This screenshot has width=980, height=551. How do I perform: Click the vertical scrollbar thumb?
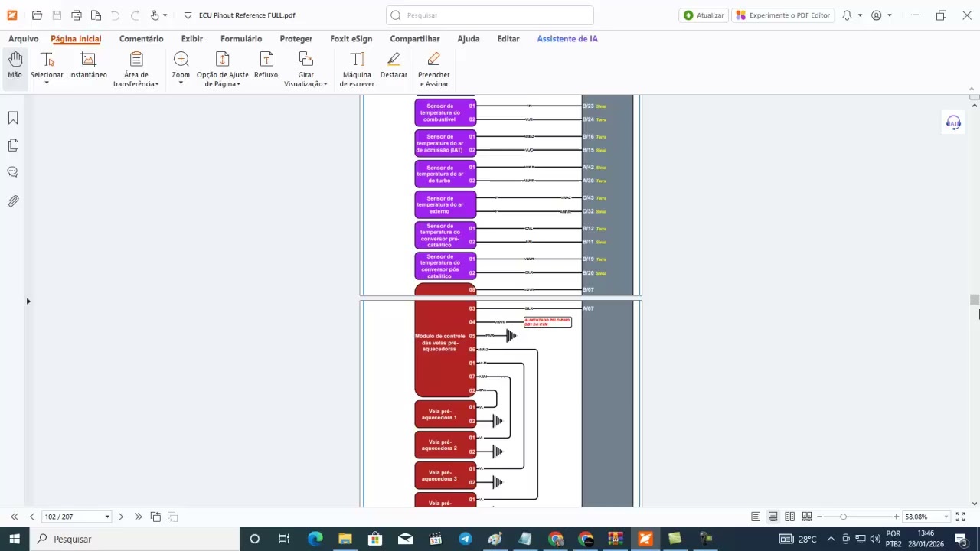[x=975, y=299]
